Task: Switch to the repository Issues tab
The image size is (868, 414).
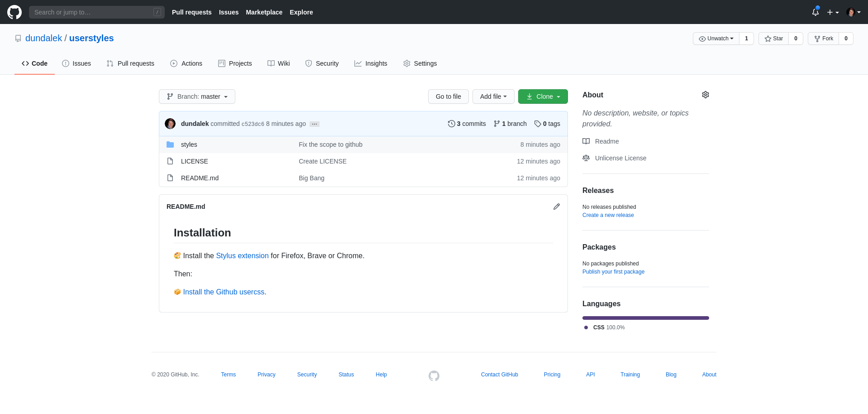Action: point(76,63)
